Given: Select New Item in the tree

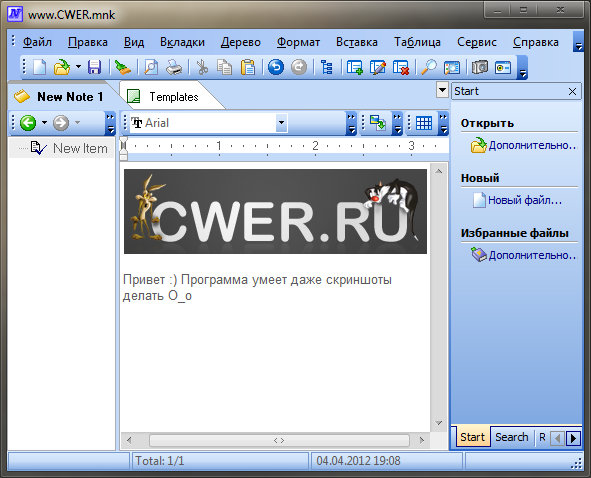Looking at the screenshot, I should pyautogui.click(x=80, y=149).
